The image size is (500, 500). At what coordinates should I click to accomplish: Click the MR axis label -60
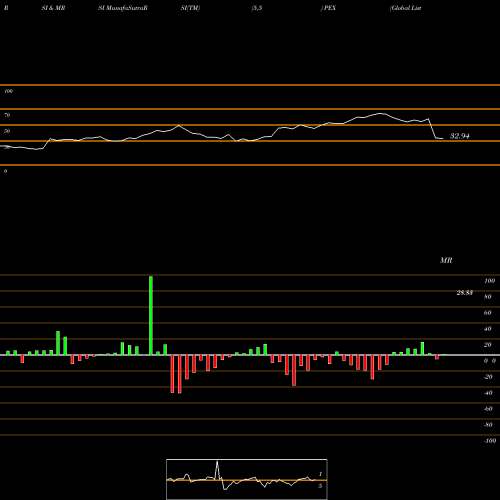coord(488,409)
